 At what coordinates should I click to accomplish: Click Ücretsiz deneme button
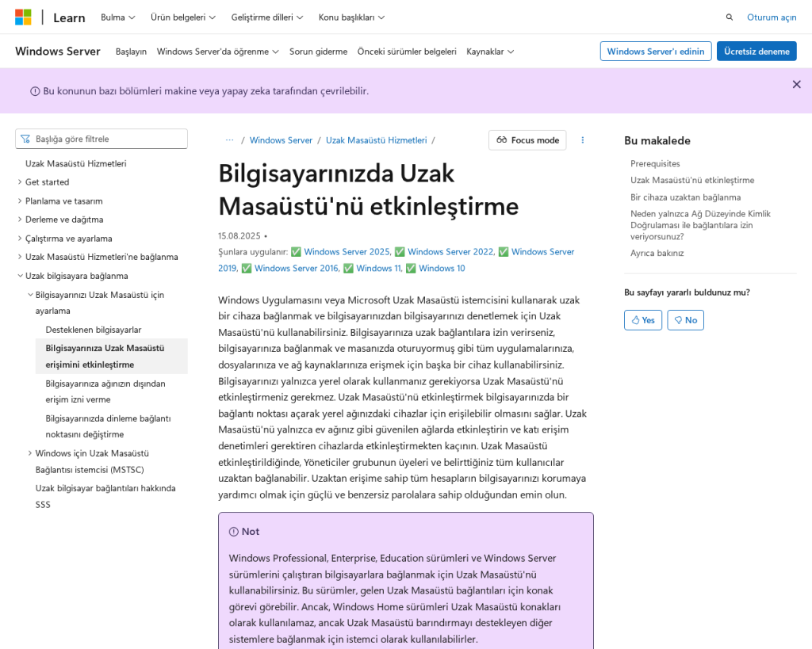point(756,52)
